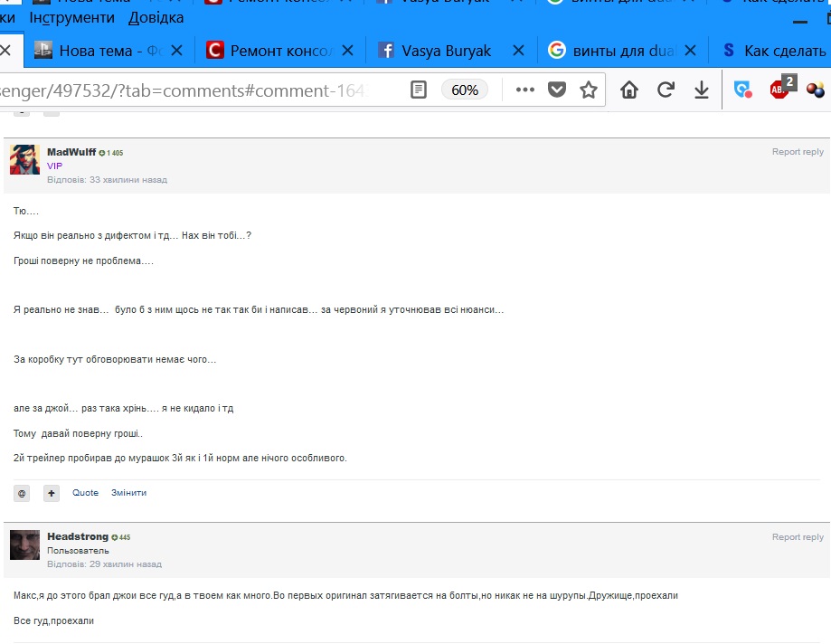Click Змінити link to edit comment
This screenshot has height=644, width=831.
(128, 493)
